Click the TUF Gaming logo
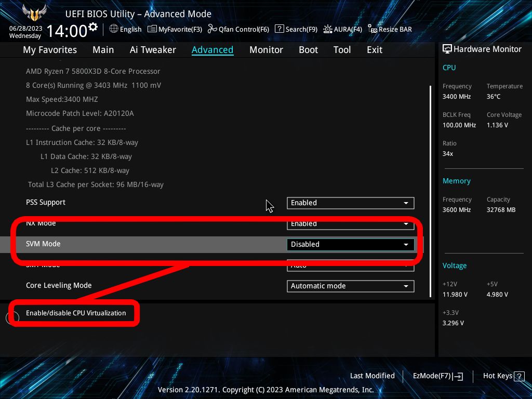Screen dimensions: 532x399 (x=34, y=13)
